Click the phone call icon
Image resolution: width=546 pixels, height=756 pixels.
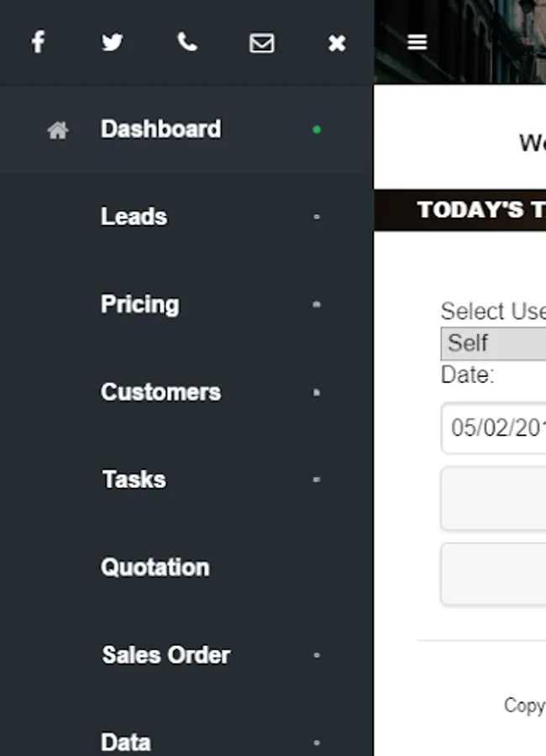[187, 42]
